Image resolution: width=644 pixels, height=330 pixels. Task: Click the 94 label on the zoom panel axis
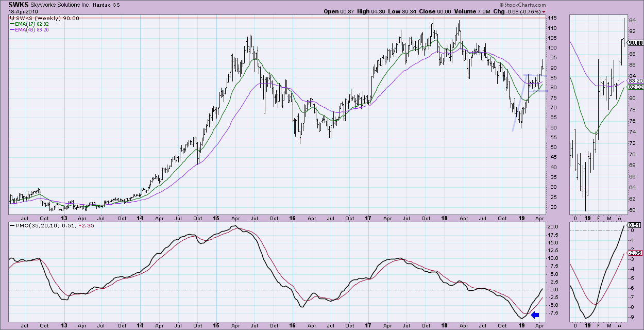(633, 21)
